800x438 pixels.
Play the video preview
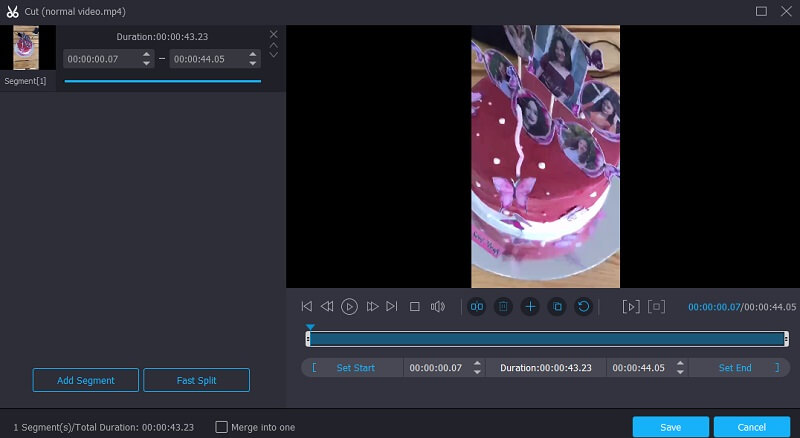(349, 306)
